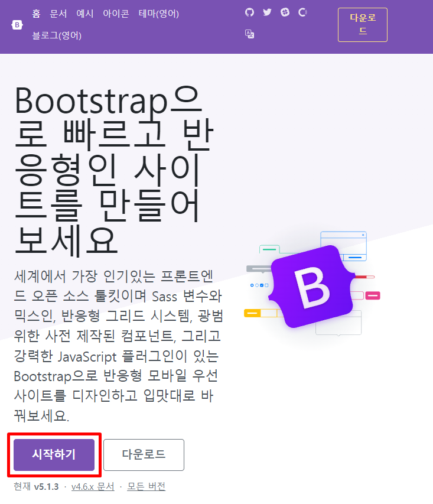Open 아이콘 navigation item
The width and height of the screenshot is (433, 504).
[116, 14]
